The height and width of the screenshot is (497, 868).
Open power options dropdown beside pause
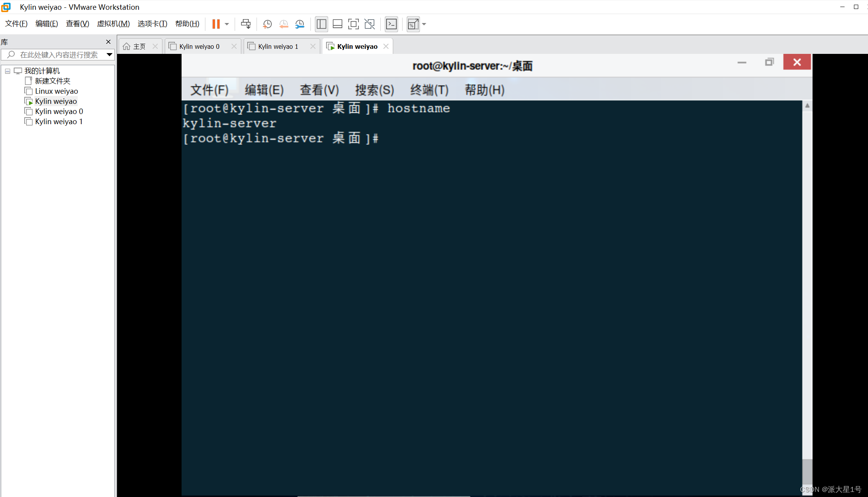pyautogui.click(x=227, y=24)
